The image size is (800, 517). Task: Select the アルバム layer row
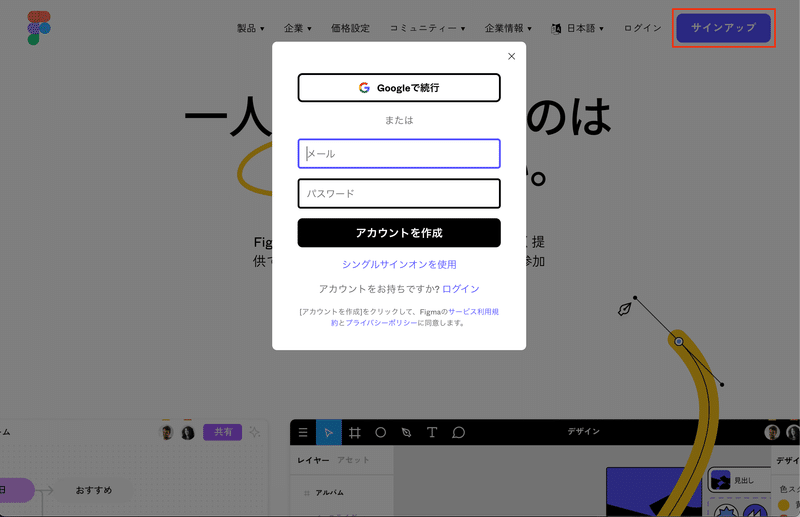click(329, 493)
